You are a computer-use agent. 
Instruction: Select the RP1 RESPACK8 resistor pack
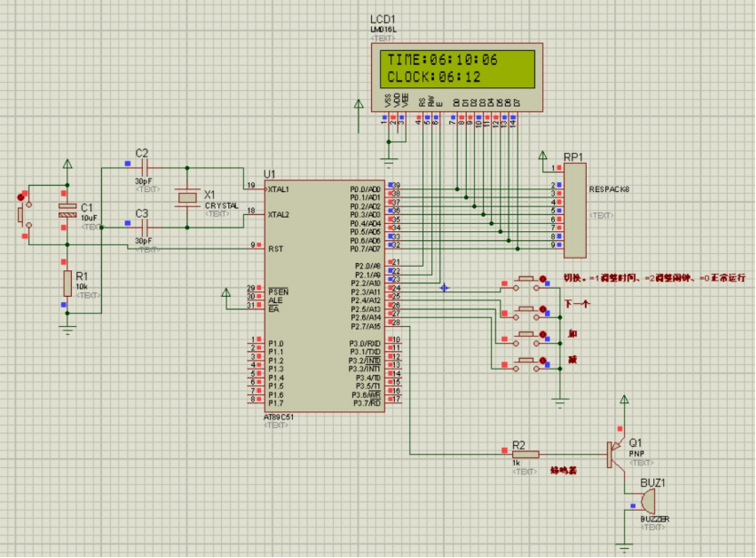[x=575, y=210]
